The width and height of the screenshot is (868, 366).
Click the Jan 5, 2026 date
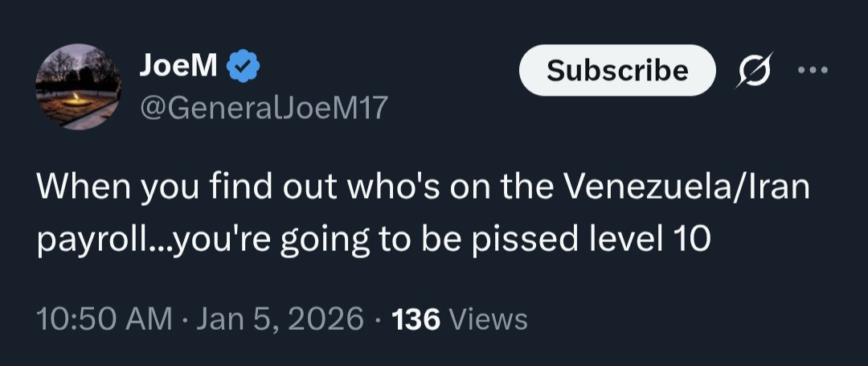point(277,319)
